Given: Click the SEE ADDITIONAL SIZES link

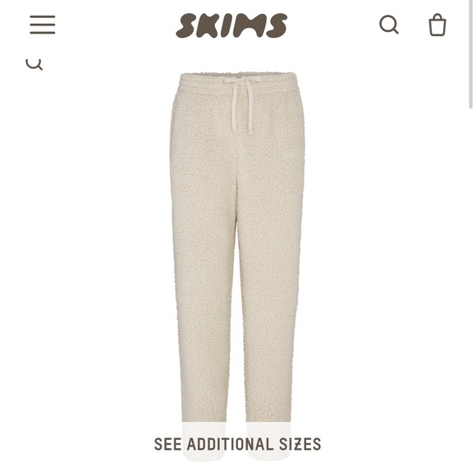Looking at the screenshot, I should click(x=237, y=444).
